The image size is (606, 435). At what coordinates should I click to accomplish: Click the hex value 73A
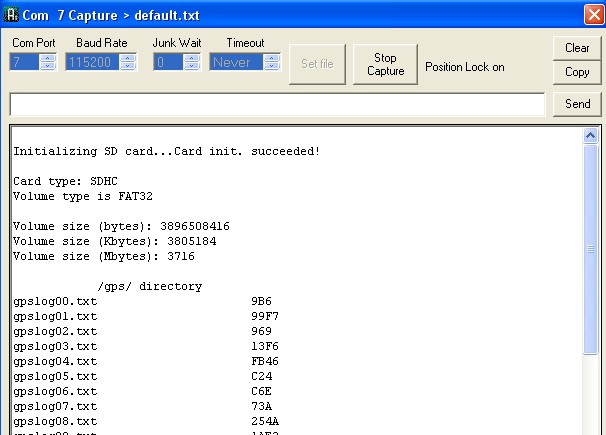[261, 406]
